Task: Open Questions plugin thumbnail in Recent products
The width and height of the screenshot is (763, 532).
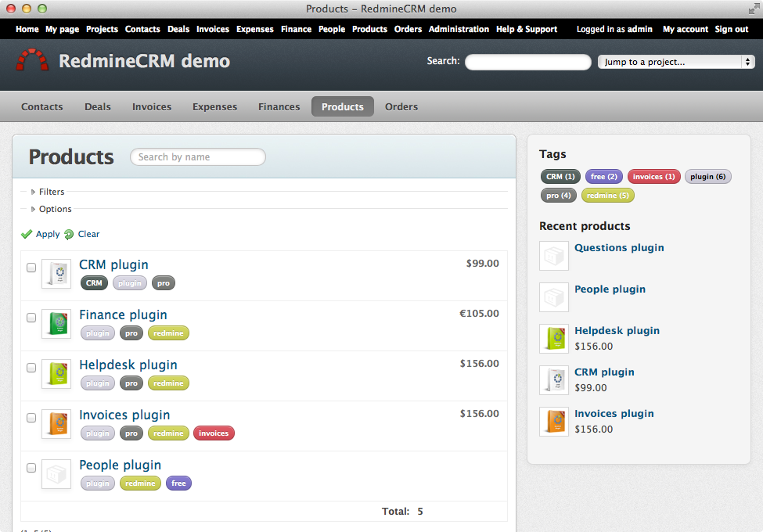Action: 554,256
